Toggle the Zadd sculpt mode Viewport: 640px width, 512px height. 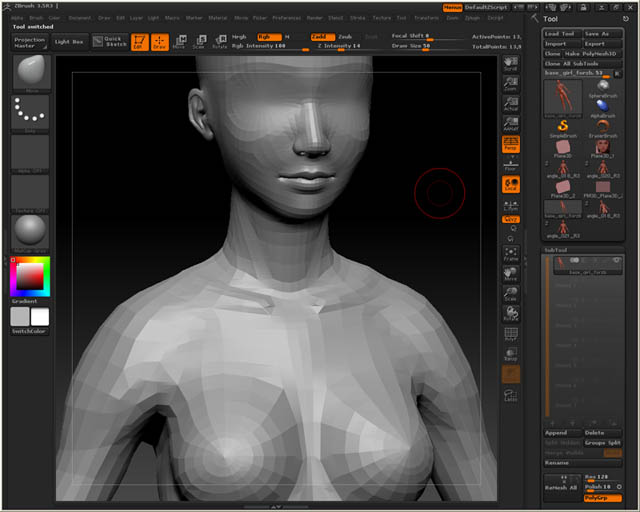(322, 37)
